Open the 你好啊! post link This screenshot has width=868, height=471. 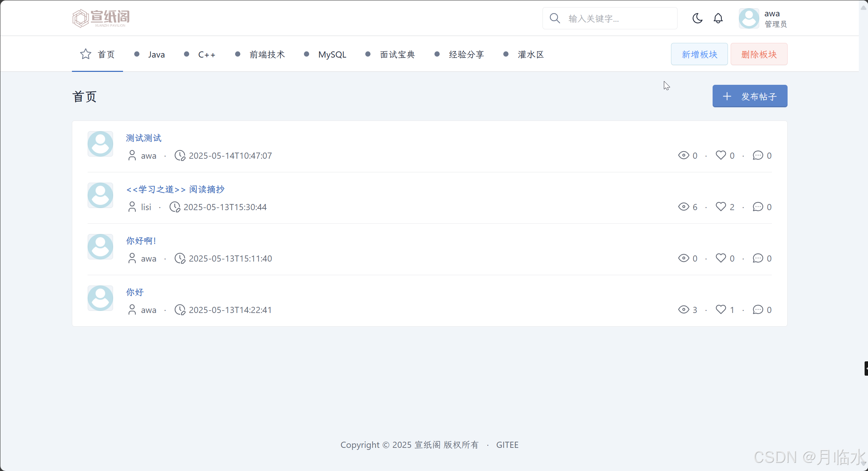[x=141, y=241]
